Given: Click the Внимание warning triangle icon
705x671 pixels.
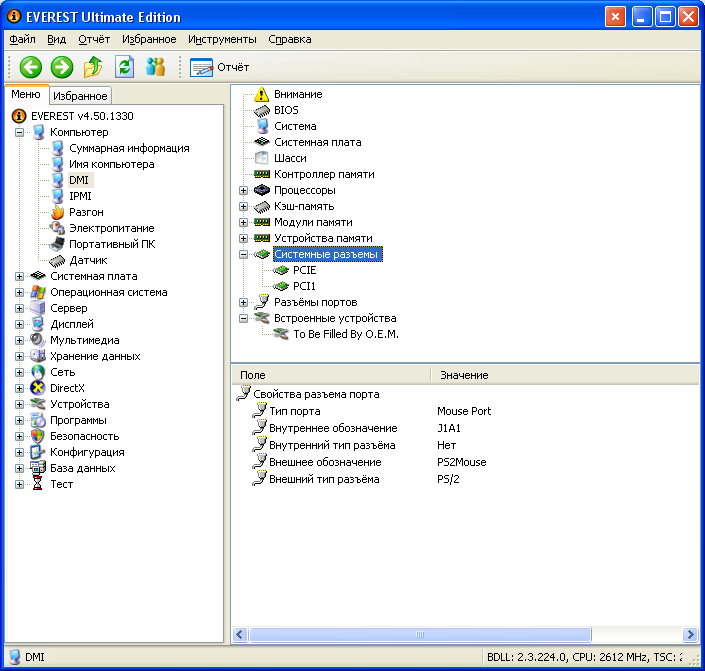Looking at the screenshot, I should coord(261,94).
